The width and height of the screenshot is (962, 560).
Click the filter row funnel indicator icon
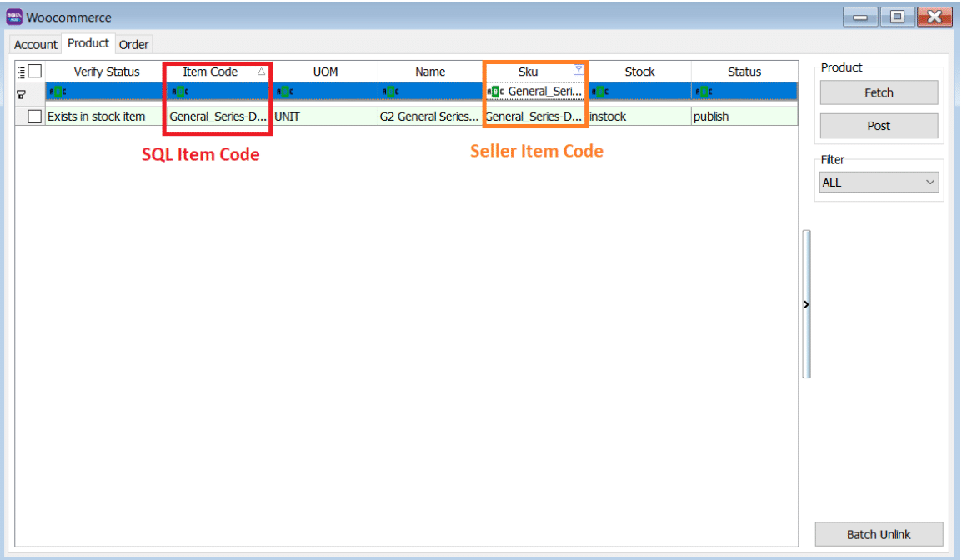pyautogui.click(x=22, y=93)
